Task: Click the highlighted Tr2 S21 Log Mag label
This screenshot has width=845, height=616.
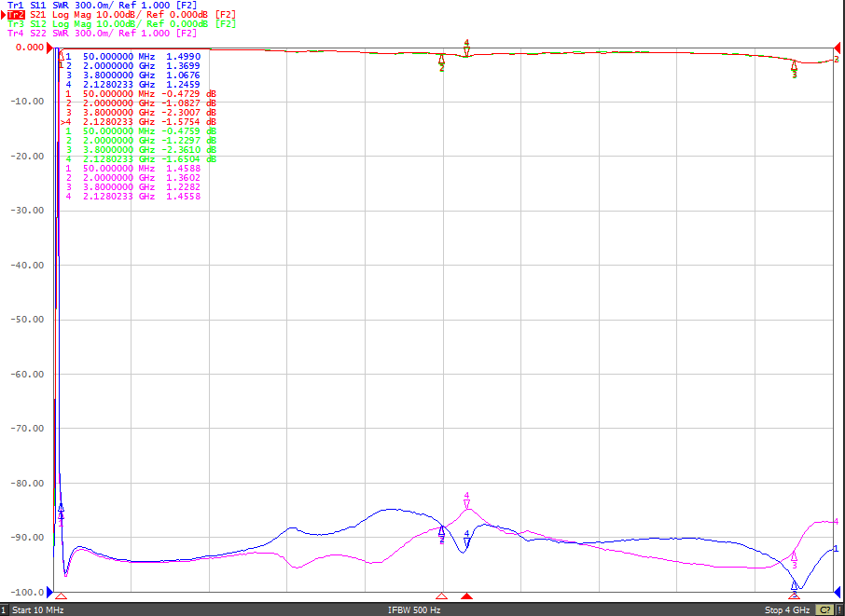Action: (x=121, y=15)
